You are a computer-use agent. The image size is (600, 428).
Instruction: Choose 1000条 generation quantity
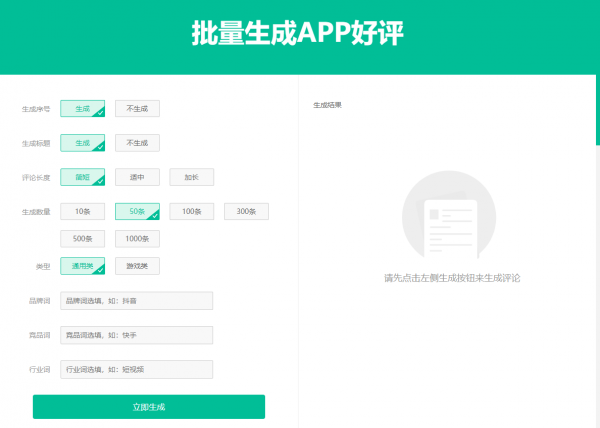coord(137,239)
